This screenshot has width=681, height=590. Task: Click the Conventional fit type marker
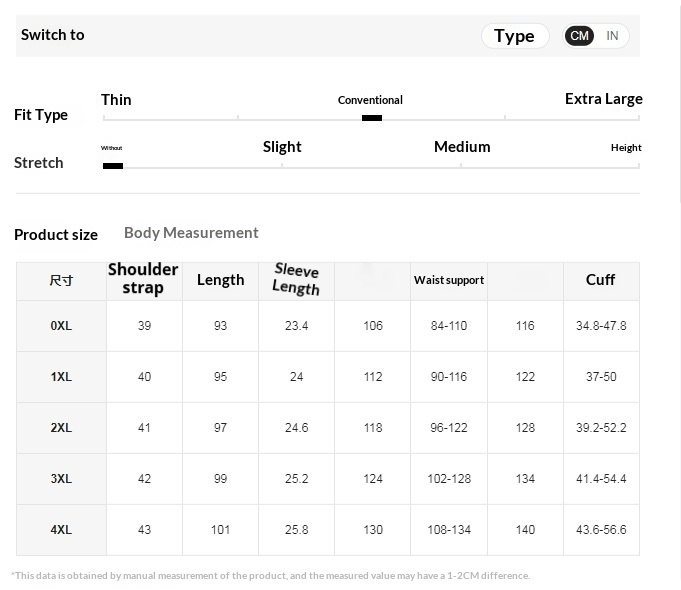(x=371, y=117)
